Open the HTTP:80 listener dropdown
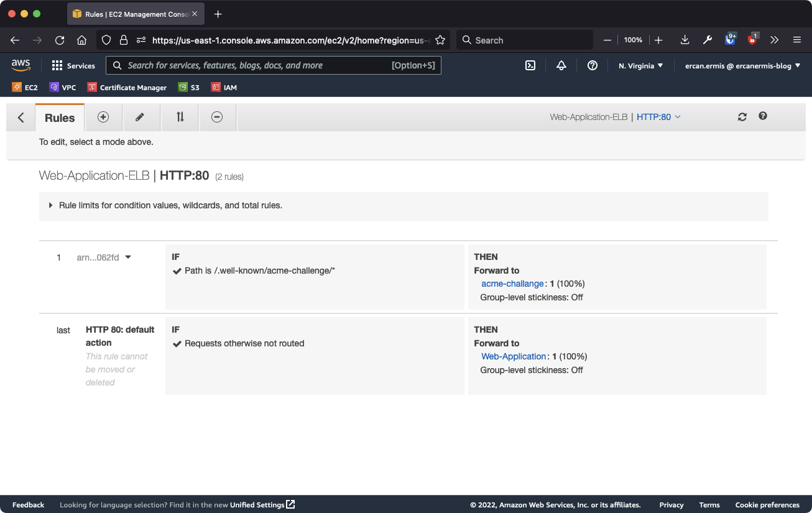 point(659,117)
